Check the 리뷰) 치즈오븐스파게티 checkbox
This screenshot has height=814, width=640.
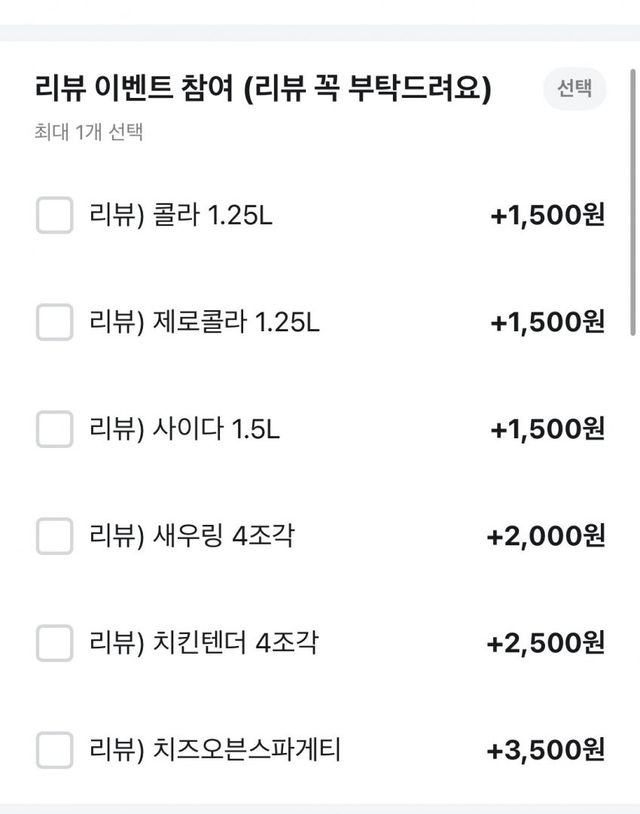click(x=54, y=749)
